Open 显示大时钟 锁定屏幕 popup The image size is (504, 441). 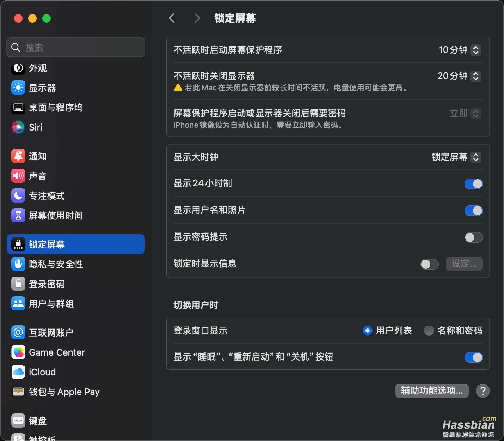456,157
